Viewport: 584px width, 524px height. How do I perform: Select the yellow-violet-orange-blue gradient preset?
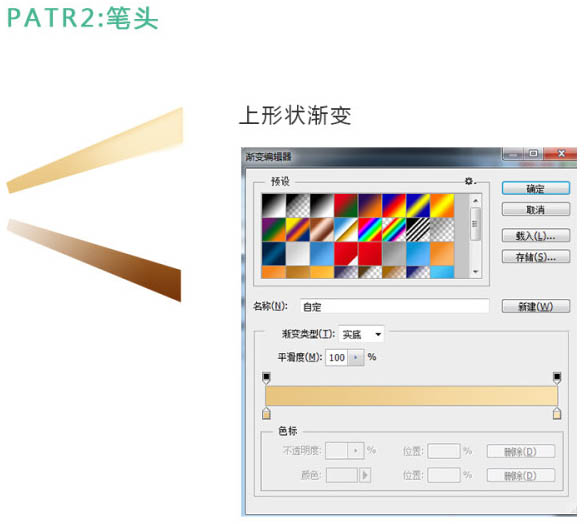[x=298, y=229]
